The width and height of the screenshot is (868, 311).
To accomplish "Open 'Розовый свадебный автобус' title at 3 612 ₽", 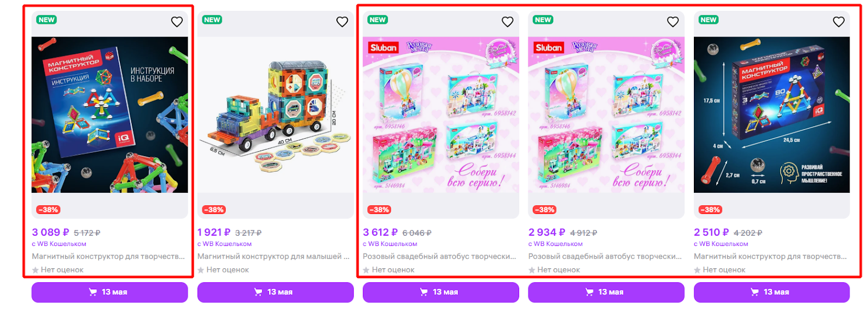I will 439,256.
